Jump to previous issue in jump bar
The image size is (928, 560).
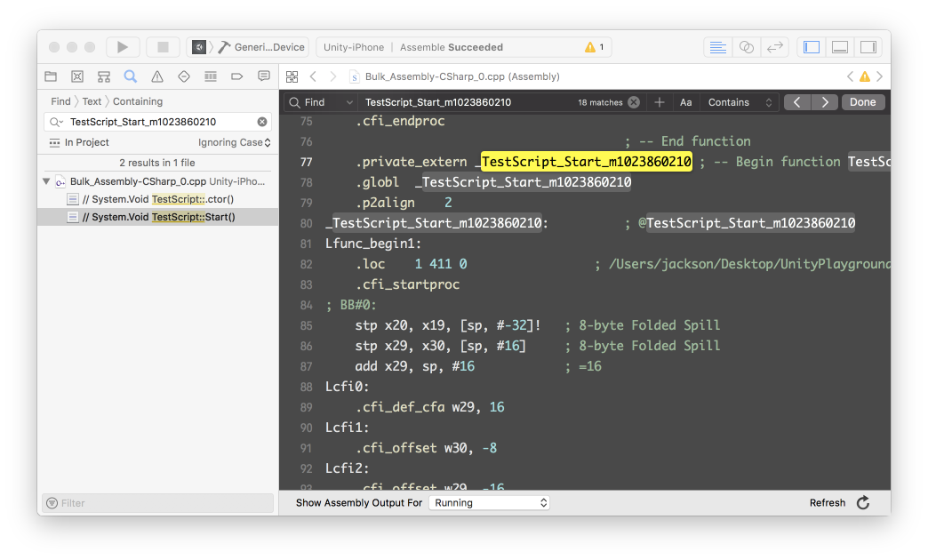click(x=850, y=76)
